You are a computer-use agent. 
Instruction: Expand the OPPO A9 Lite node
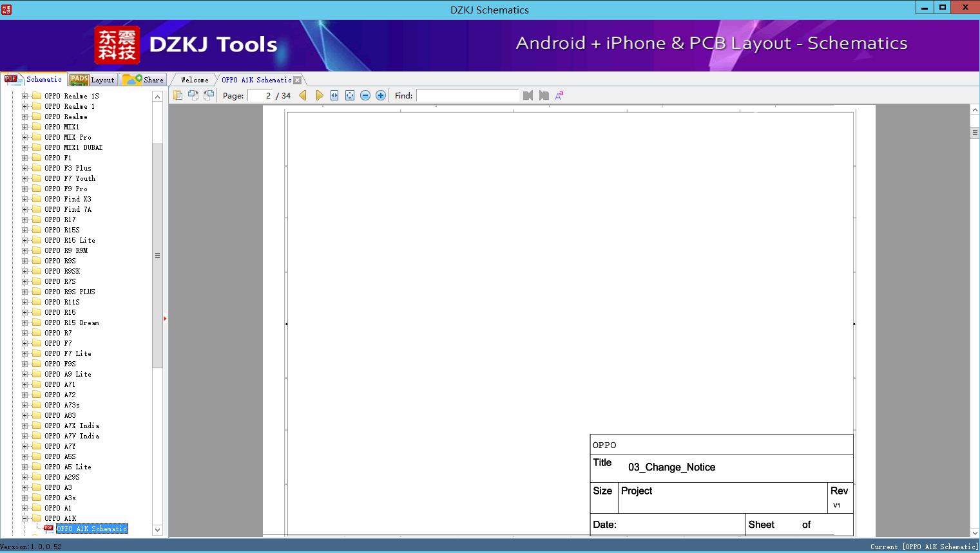[24, 374]
